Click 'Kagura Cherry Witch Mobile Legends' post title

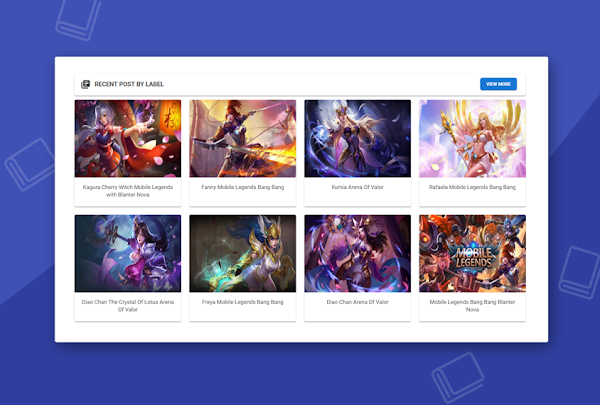click(128, 191)
